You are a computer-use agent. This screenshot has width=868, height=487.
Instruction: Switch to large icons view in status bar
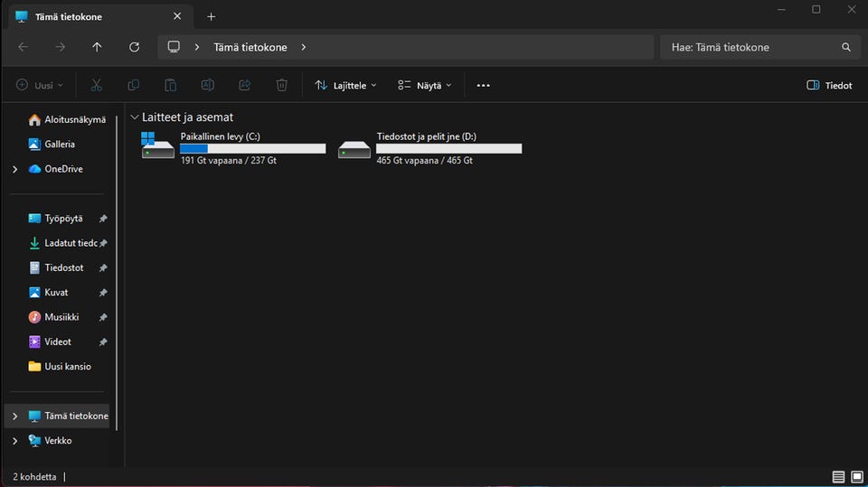pos(857,476)
